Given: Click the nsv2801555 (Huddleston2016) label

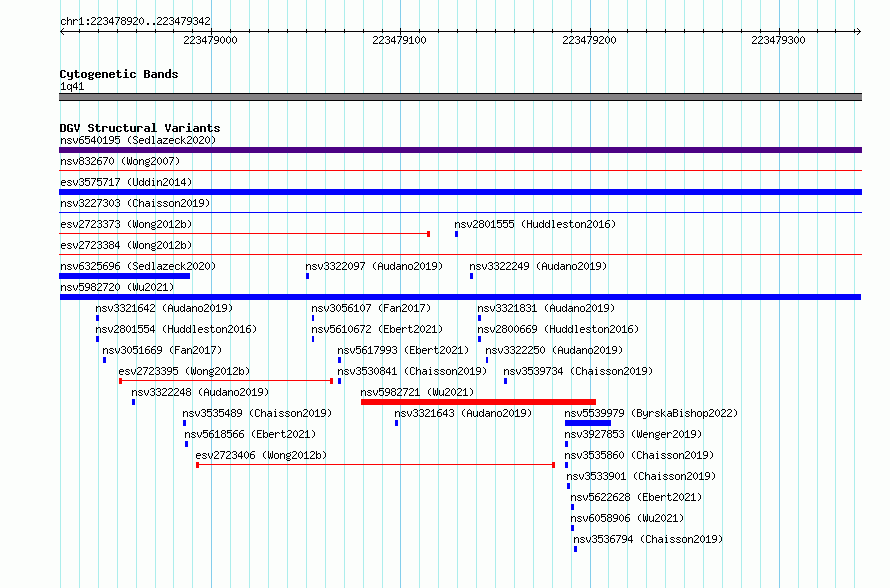Looking at the screenshot, I should [x=535, y=224].
